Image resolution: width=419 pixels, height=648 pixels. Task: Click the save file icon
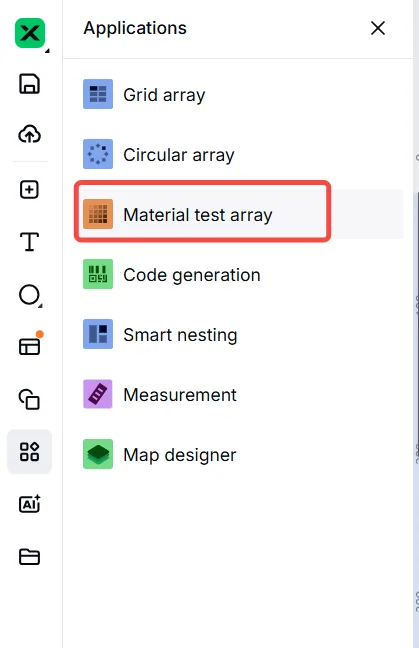point(29,84)
